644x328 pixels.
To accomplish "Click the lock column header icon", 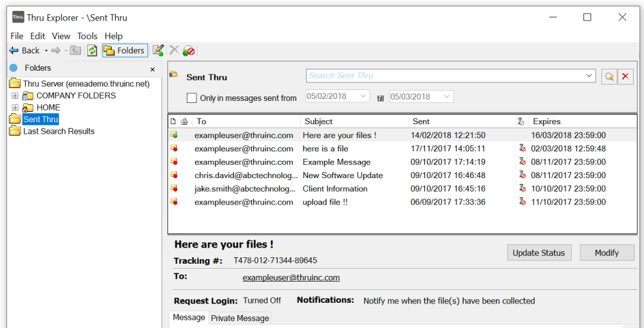I will point(185,122).
